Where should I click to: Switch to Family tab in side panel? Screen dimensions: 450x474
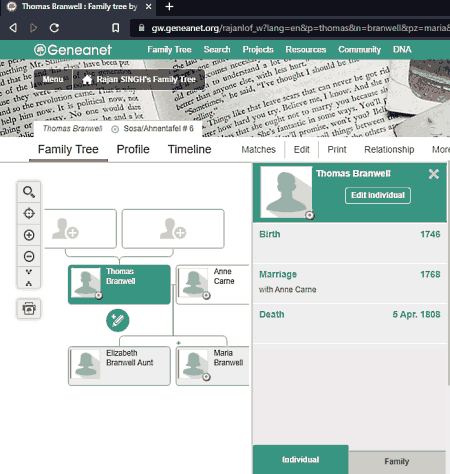tap(397, 462)
